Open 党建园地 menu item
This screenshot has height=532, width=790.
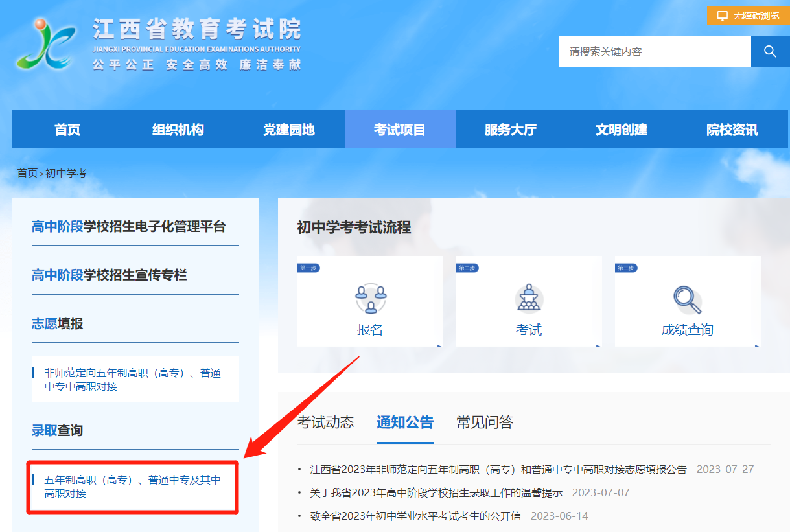289,130
